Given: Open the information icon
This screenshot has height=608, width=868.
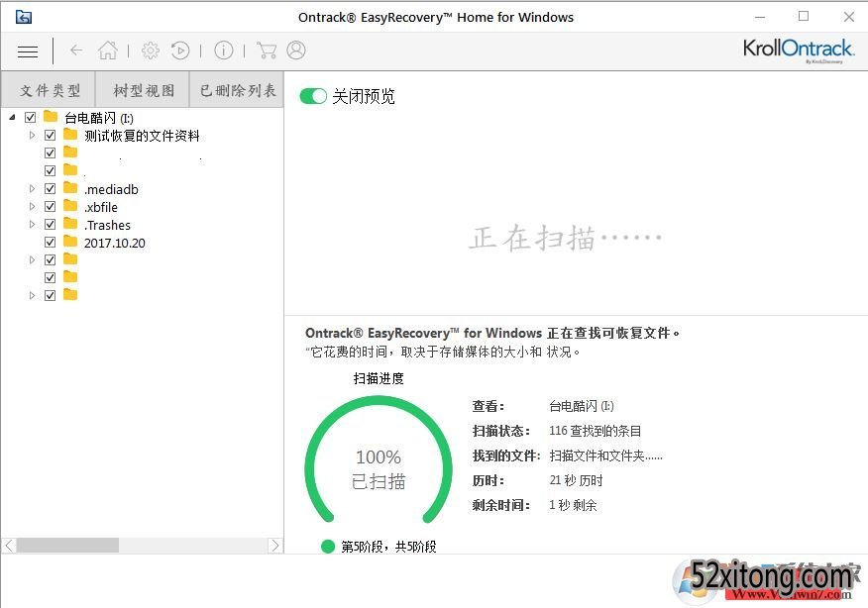Looking at the screenshot, I should click(224, 51).
